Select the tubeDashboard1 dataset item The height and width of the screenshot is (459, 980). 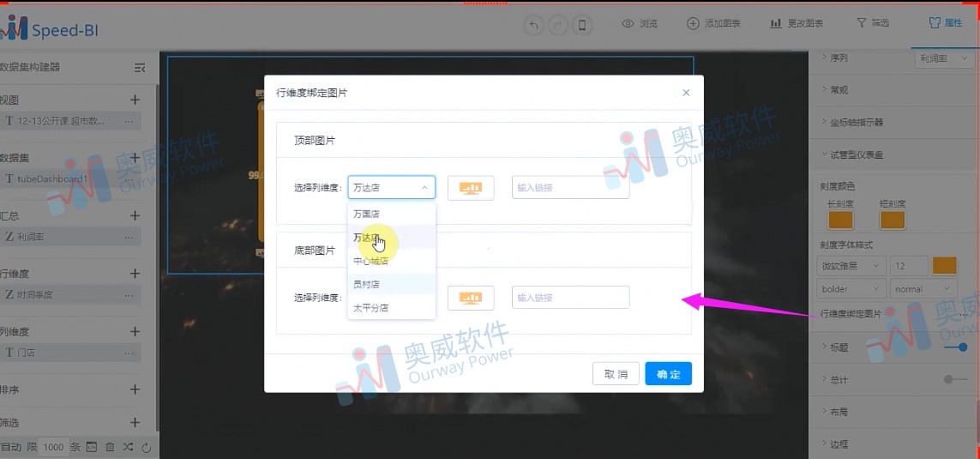point(70,179)
